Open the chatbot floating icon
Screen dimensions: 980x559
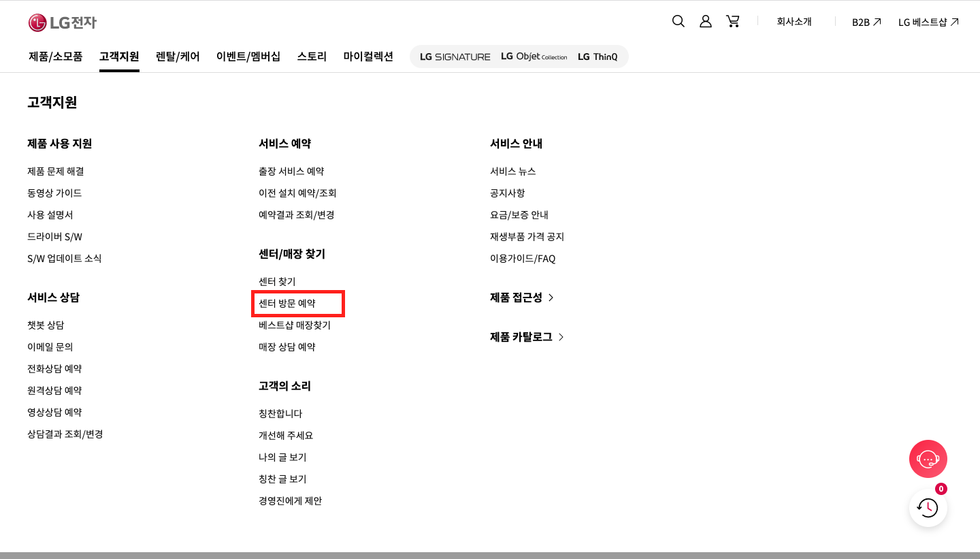click(x=928, y=458)
